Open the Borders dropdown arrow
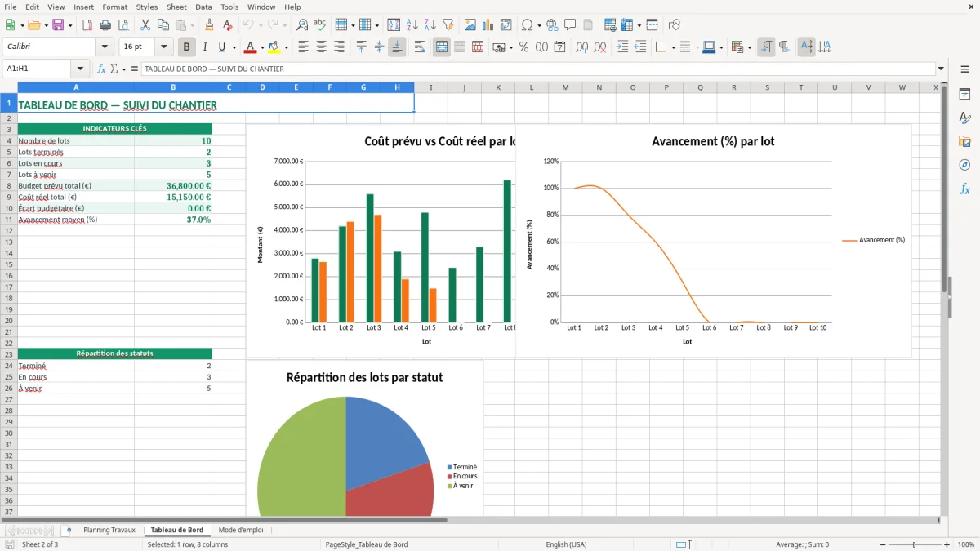 672,47
